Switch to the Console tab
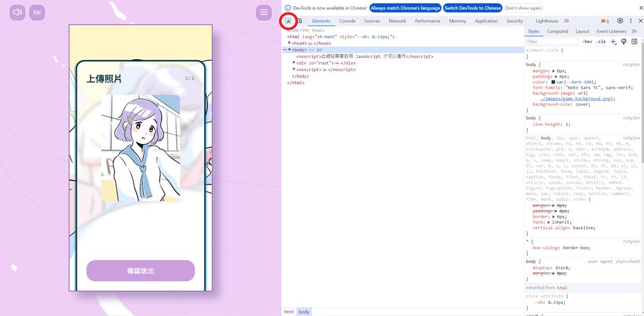The height and width of the screenshot is (316, 644). coord(347,21)
